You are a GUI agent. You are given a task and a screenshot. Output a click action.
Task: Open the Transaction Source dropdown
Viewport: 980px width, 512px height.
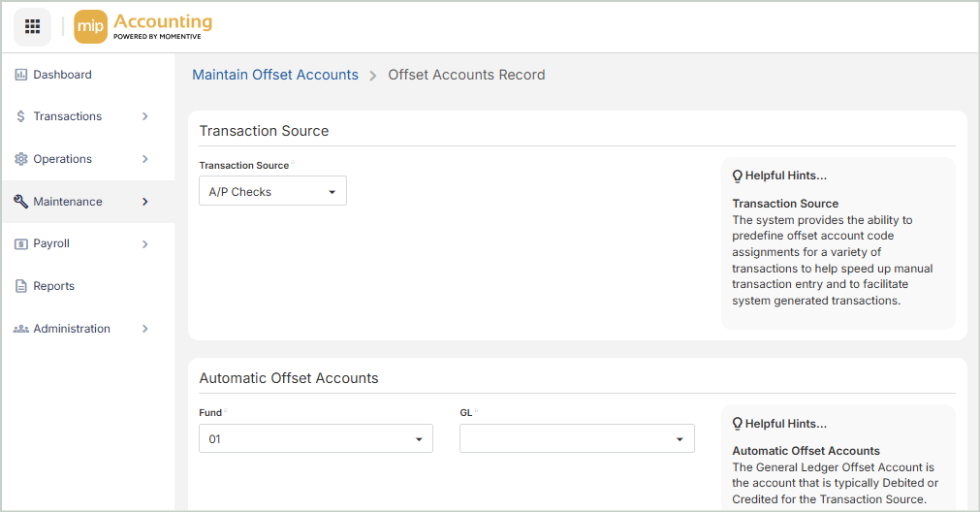tap(272, 192)
